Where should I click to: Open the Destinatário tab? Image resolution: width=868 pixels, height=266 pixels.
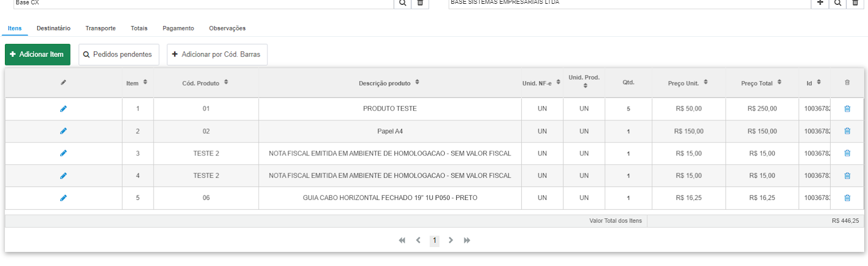(x=54, y=28)
